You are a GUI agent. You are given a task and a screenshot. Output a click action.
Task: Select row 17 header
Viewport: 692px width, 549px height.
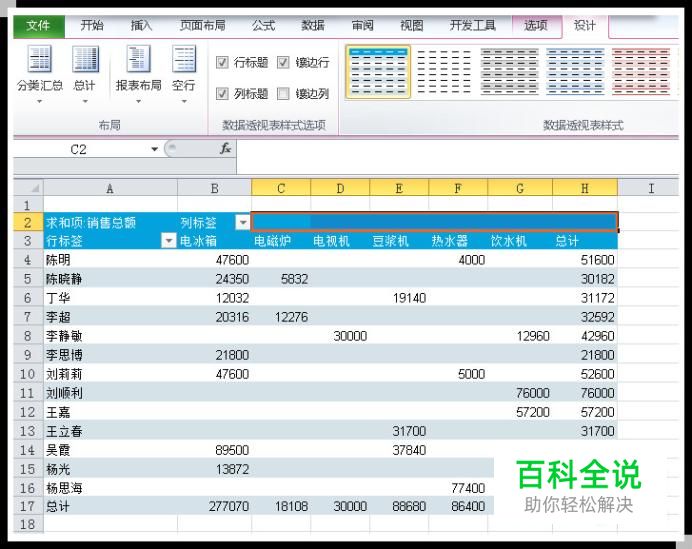[28, 506]
